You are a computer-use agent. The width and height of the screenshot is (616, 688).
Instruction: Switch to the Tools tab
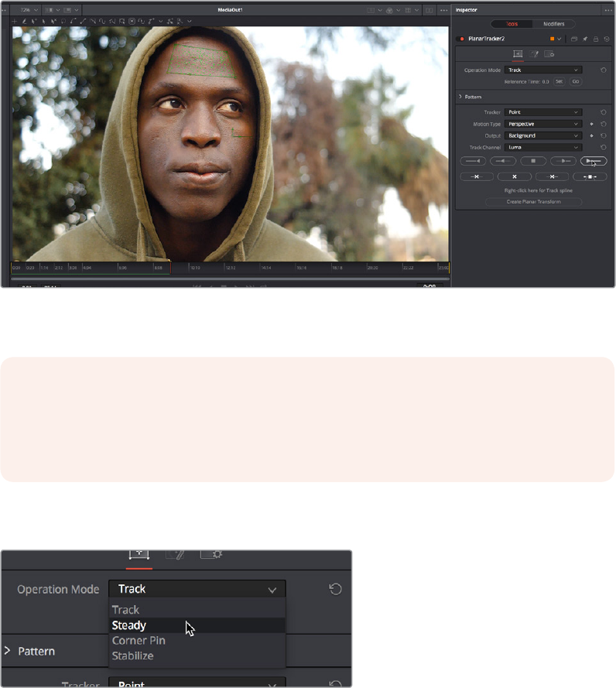pyautogui.click(x=512, y=24)
